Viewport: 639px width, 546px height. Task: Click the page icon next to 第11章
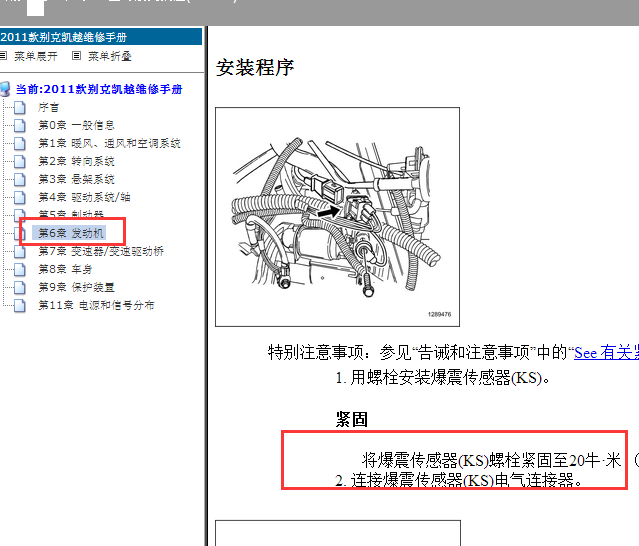pos(20,306)
